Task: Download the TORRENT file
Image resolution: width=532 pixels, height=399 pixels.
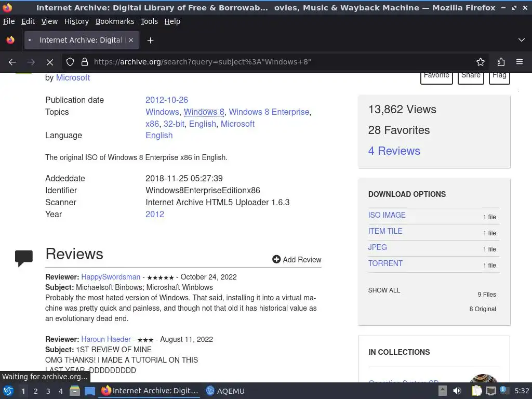Action: 385,263
